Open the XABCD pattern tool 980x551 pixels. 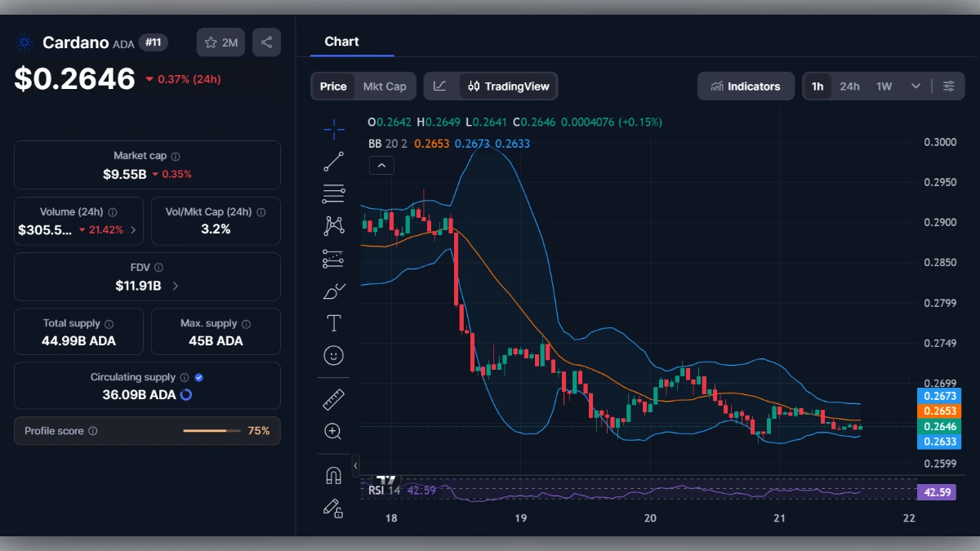[333, 225]
